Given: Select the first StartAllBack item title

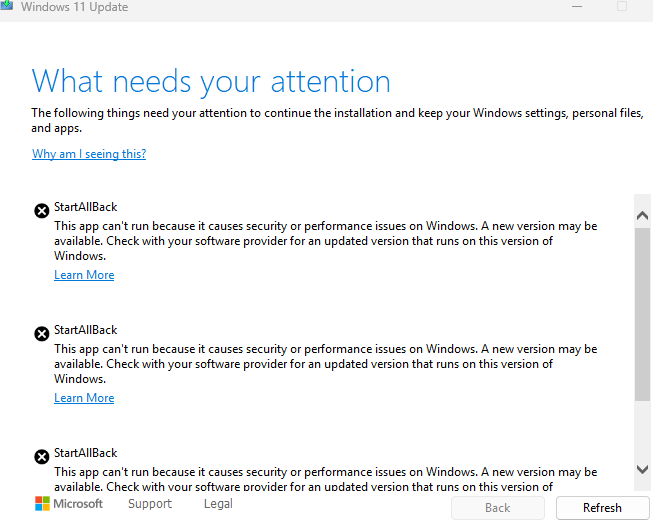Looking at the screenshot, I should 86,207.
